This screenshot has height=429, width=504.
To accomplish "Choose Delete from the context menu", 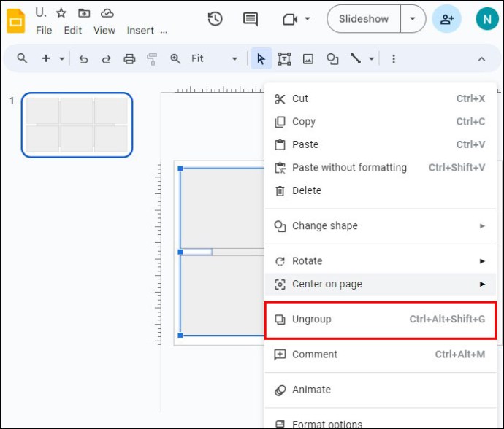I will (381, 190).
